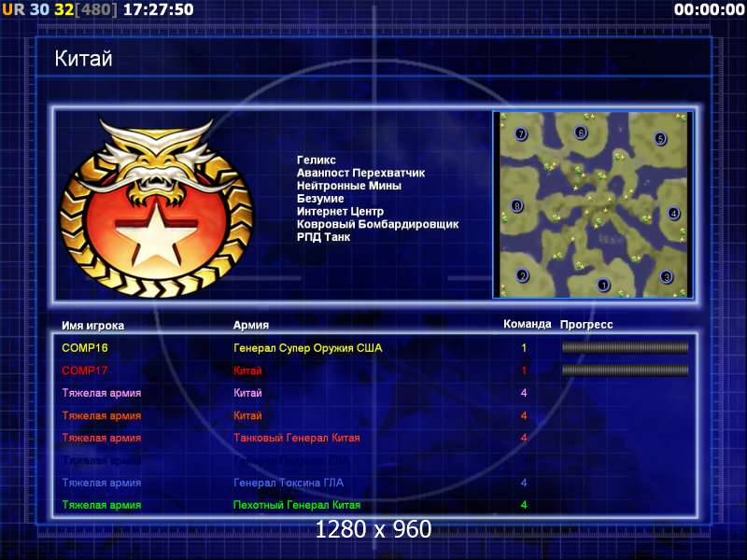This screenshot has height=560, width=747.
Task: Click the pink Китай army cell
Action: (247, 393)
